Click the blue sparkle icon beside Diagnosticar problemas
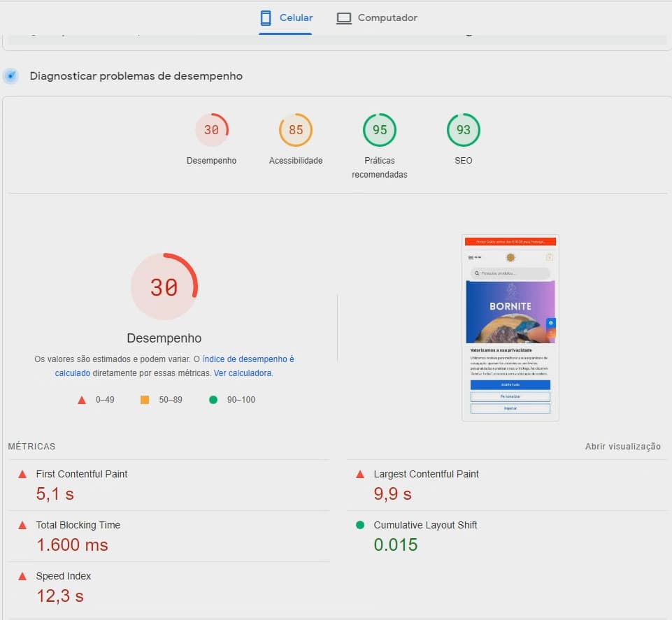672x620 pixels. pos(10,75)
